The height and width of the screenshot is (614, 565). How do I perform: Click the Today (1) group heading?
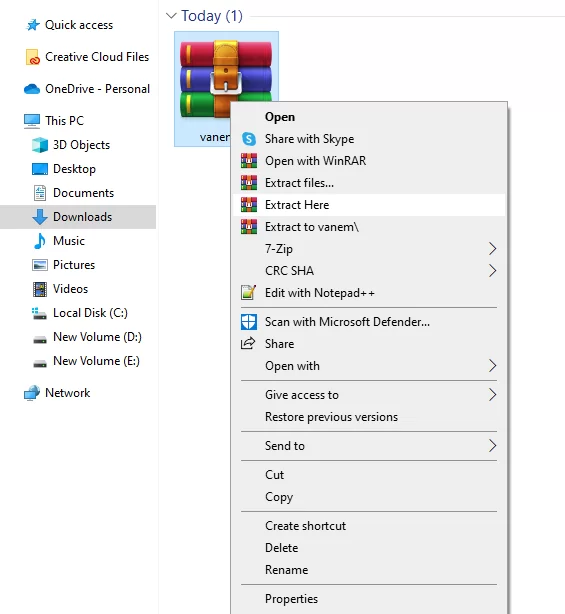pyautogui.click(x=212, y=16)
